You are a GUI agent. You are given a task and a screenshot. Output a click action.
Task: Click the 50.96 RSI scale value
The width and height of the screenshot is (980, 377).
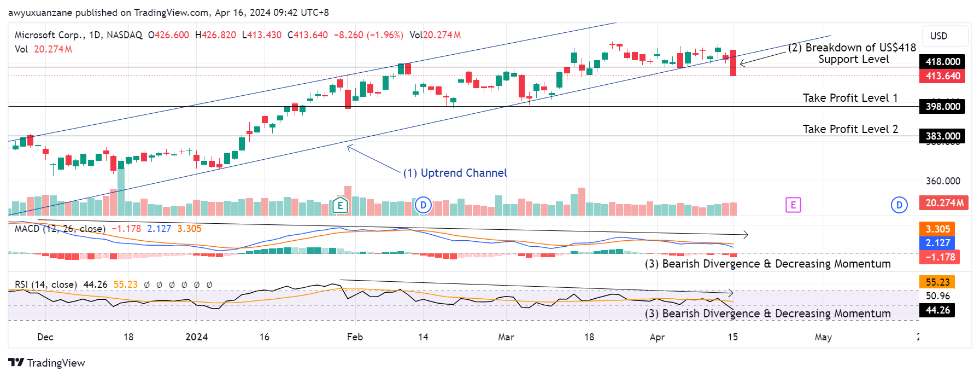tap(938, 296)
